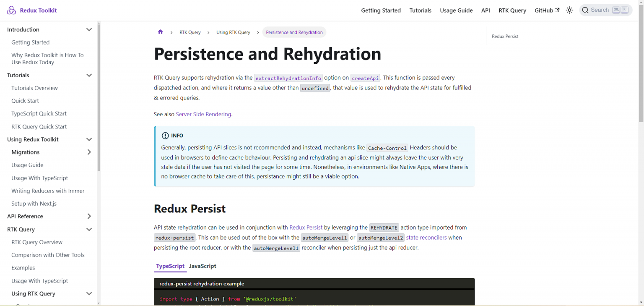Open the home breadcrumb icon
The image size is (644, 306).
click(161, 32)
